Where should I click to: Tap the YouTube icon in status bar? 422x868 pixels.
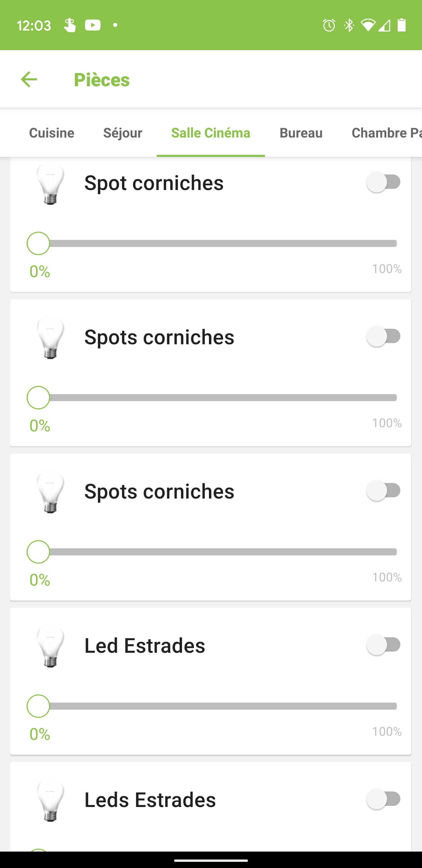(x=93, y=25)
